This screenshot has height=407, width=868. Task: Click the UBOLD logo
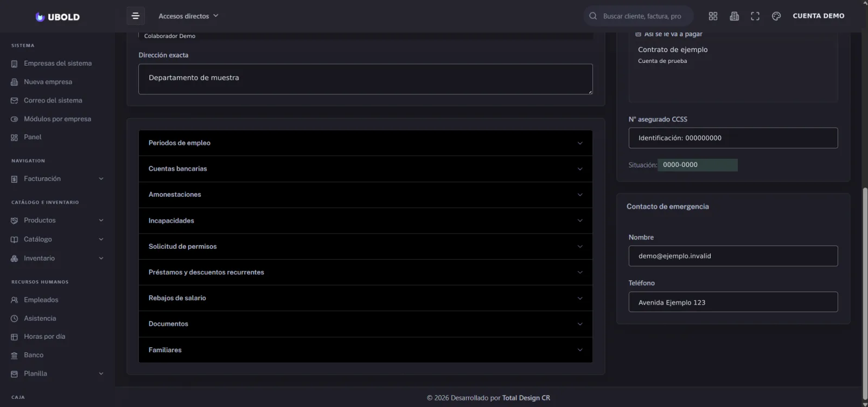58,17
